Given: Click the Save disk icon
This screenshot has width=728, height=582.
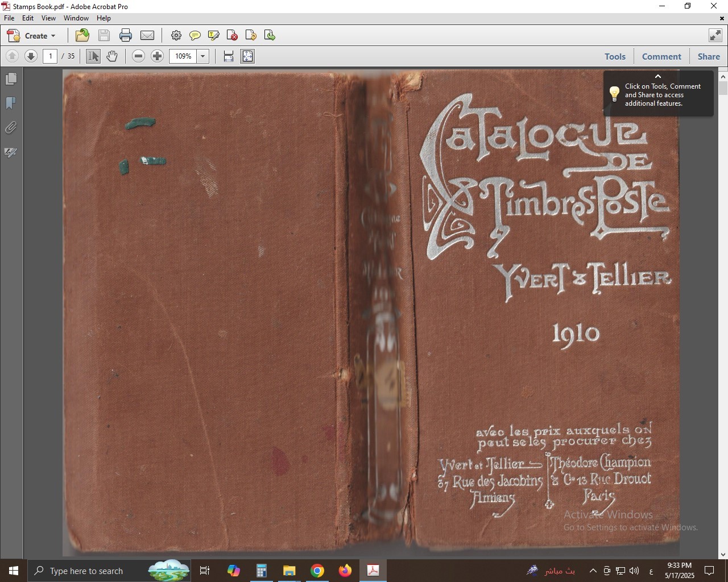Looking at the screenshot, I should pyautogui.click(x=104, y=35).
